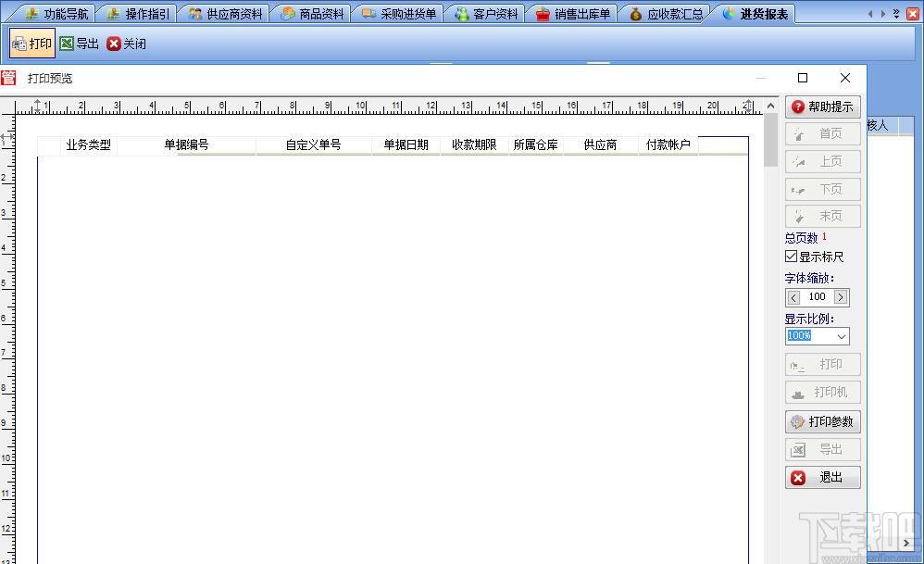Click the 导出 Excel icon in top toolbar
The image size is (924, 564).
pyautogui.click(x=67, y=44)
